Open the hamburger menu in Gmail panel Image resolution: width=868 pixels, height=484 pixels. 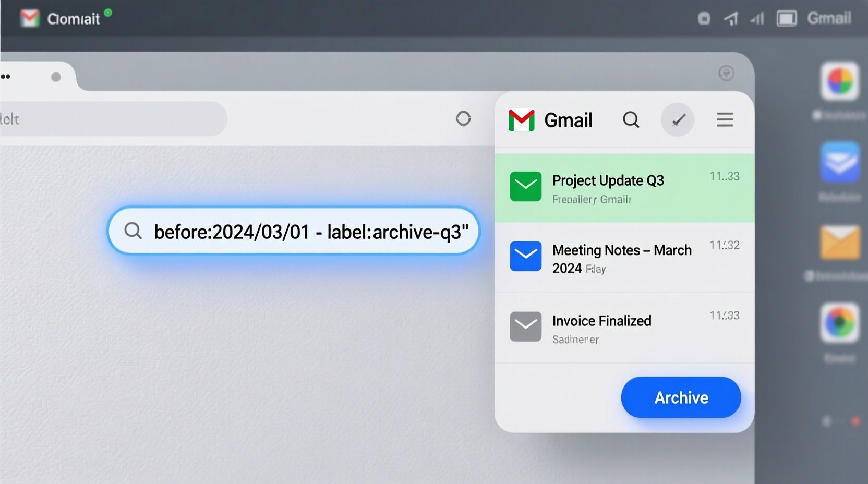[x=725, y=120]
